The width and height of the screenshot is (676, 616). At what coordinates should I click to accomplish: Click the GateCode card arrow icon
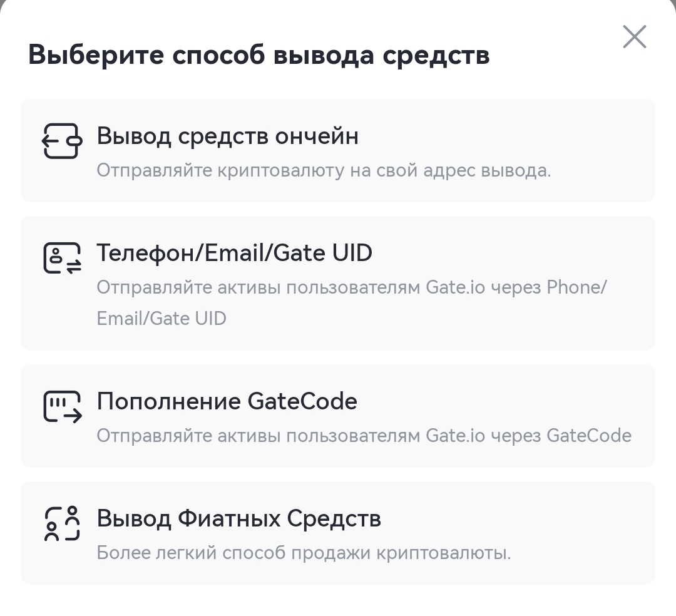62,406
